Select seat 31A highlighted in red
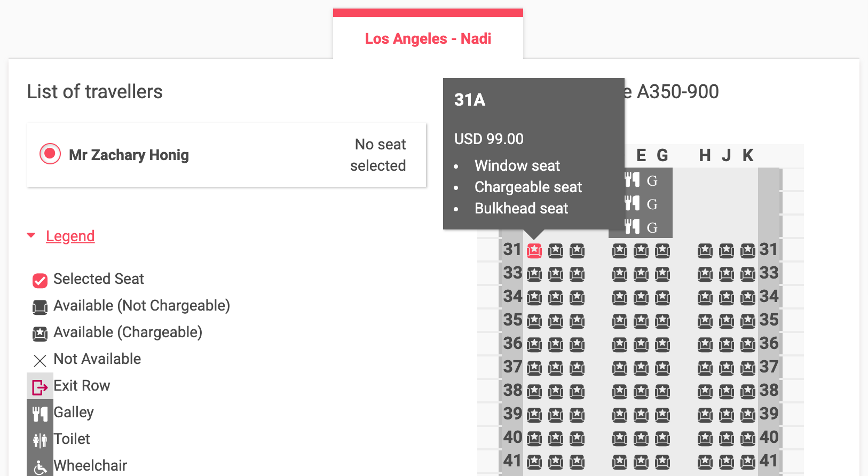 tap(534, 250)
